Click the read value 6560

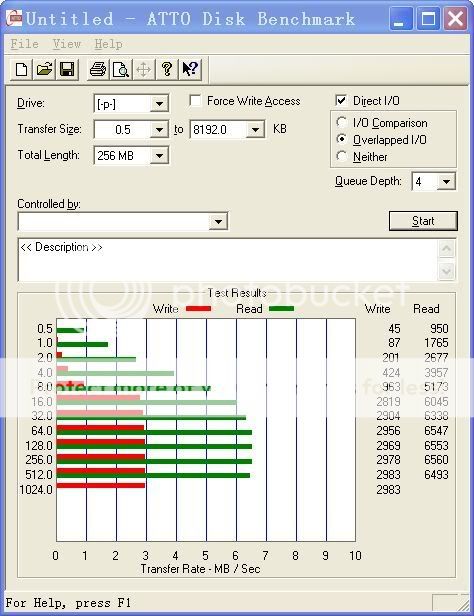click(x=436, y=460)
